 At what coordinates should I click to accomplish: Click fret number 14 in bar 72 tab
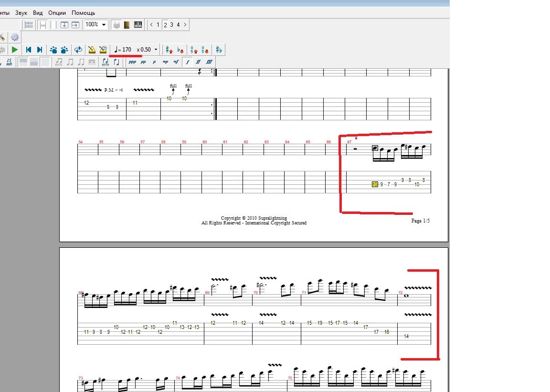406,336
